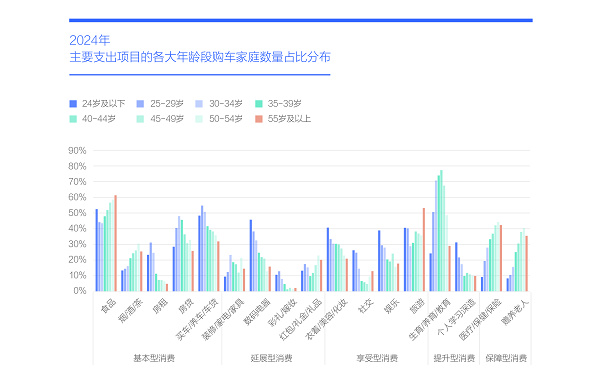Click the 35-39岁 legend color swatch
This screenshot has width=600, height=388.
[259, 104]
